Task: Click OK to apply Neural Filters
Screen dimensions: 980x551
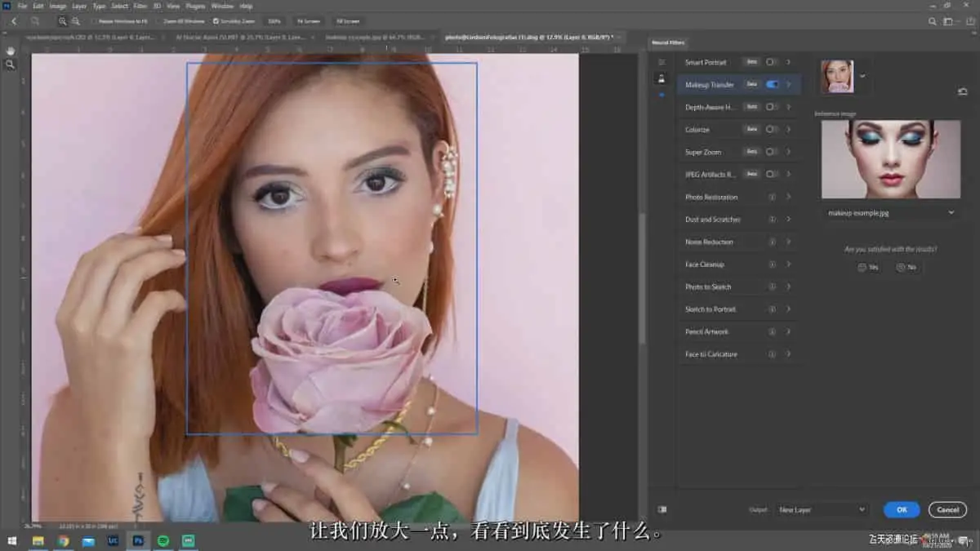Action: point(901,509)
